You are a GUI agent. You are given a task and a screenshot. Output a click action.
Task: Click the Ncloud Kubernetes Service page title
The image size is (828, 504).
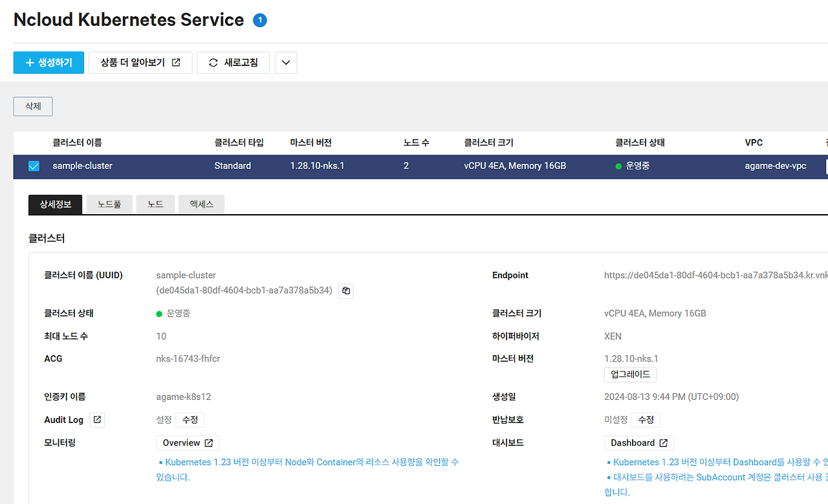[129, 20]
